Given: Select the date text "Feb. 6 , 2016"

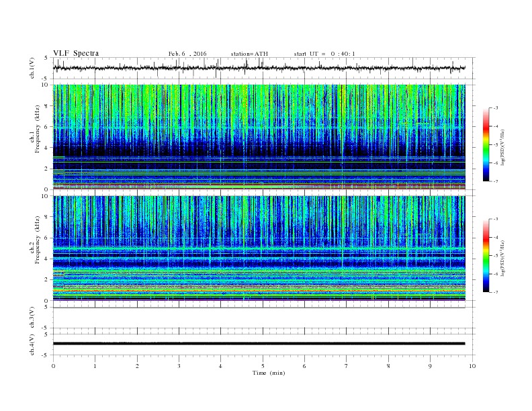Looking at the screenshot, I should [187, 54].
